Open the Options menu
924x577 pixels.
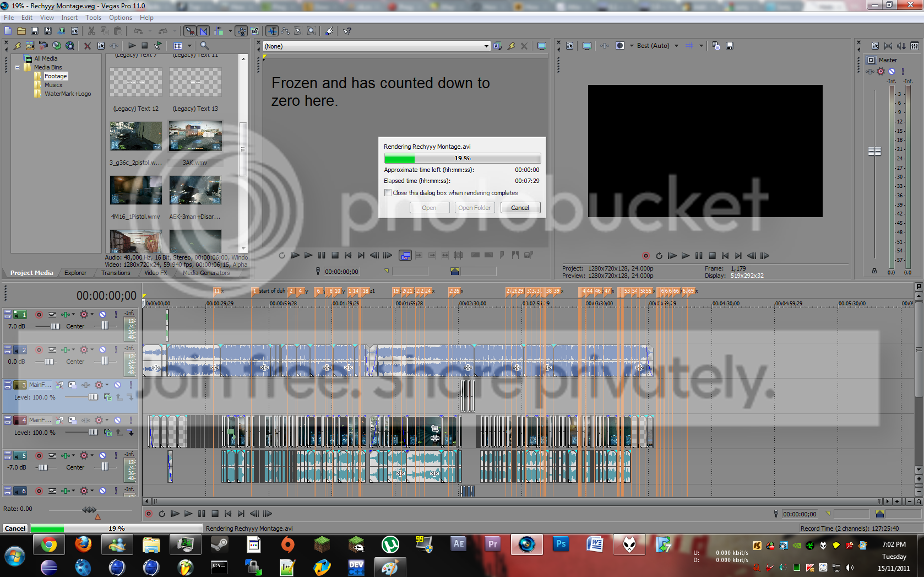(121, 18)
